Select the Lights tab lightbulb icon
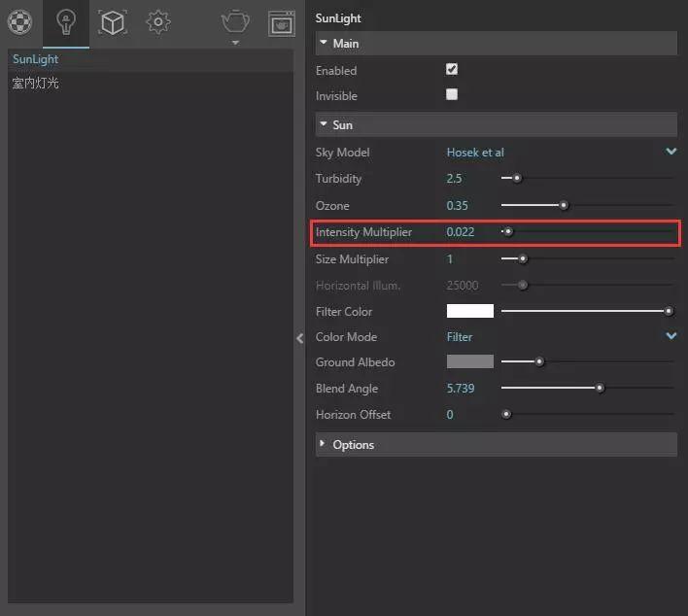 (66, 22)
